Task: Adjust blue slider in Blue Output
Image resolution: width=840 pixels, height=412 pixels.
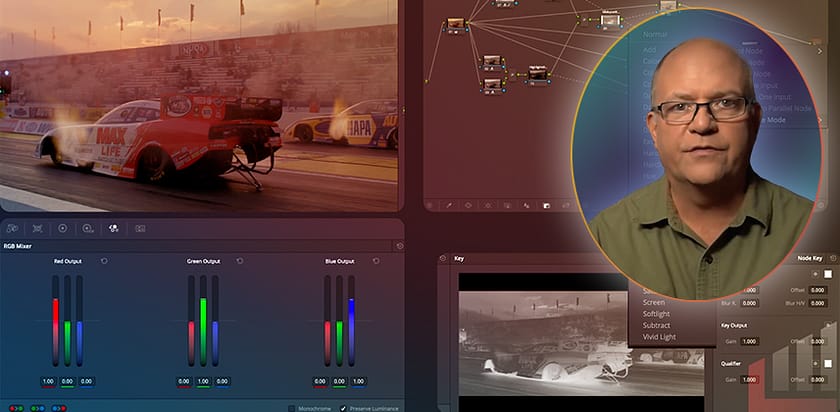Action: [351, 320]
